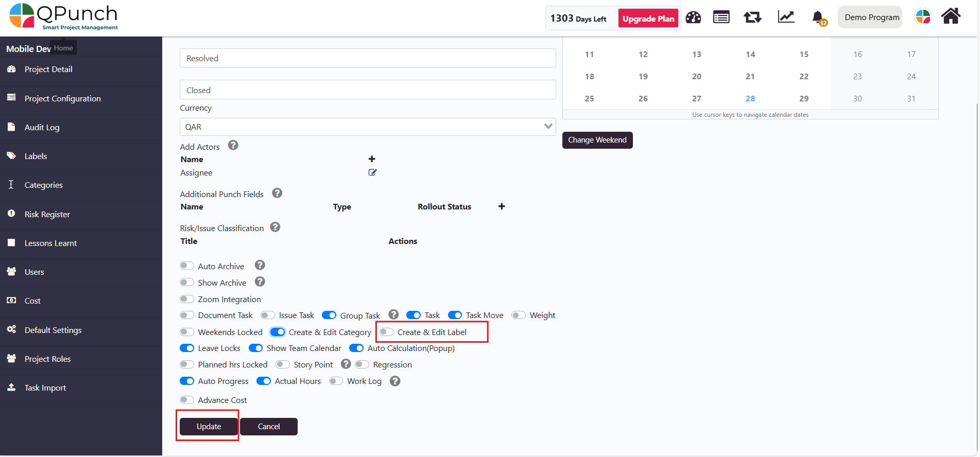The height and width of the screenshot is (457, 980).
Task: Open help icon next to Group Task
Action: click(393, 314)
